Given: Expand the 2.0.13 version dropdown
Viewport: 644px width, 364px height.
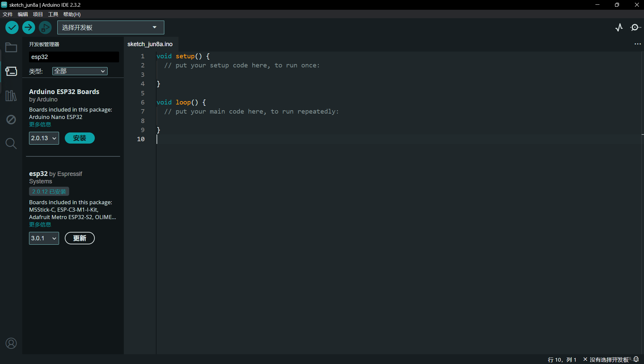Looking at the screenshot, I should [44, 138].
